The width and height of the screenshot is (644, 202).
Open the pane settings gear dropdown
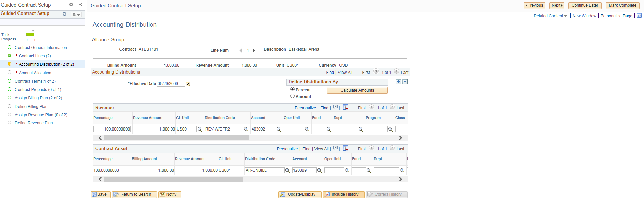pyautogui.click(x=76, y=15)
